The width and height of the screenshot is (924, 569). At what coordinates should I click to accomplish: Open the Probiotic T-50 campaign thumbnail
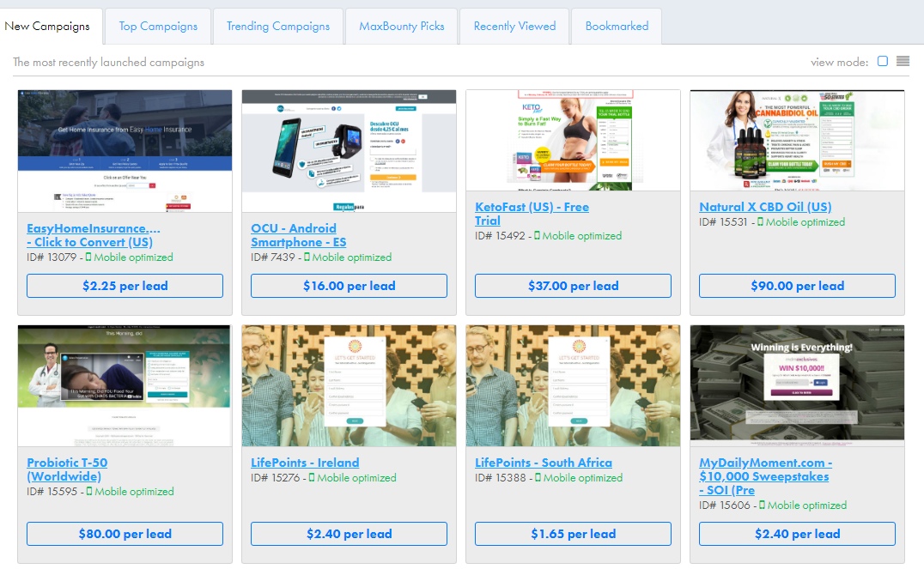click(x=125, y=386)
